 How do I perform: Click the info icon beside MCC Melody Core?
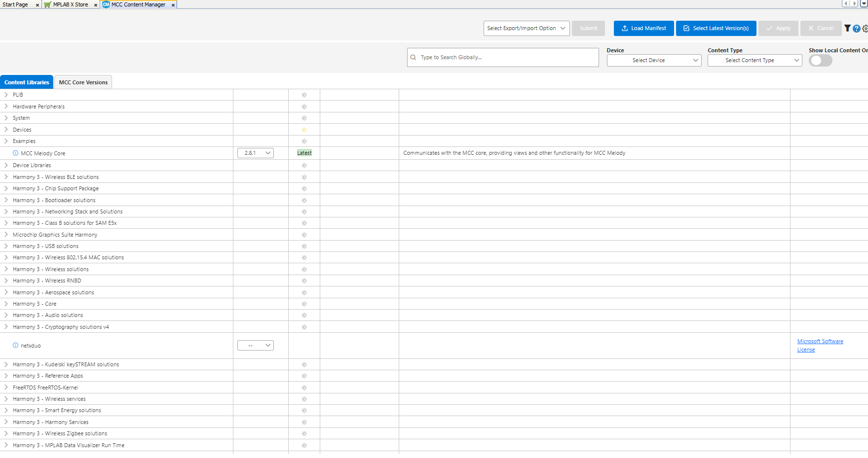pyautogui.click(x=15, y=153)
